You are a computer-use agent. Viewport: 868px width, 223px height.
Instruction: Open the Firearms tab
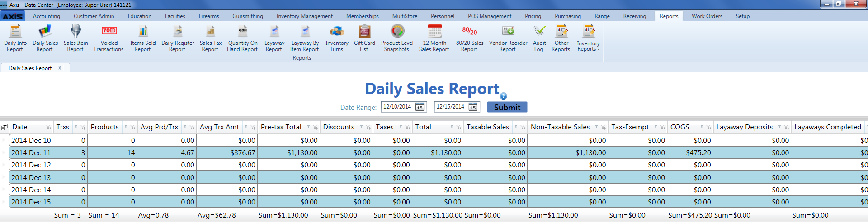coord(209,16)
